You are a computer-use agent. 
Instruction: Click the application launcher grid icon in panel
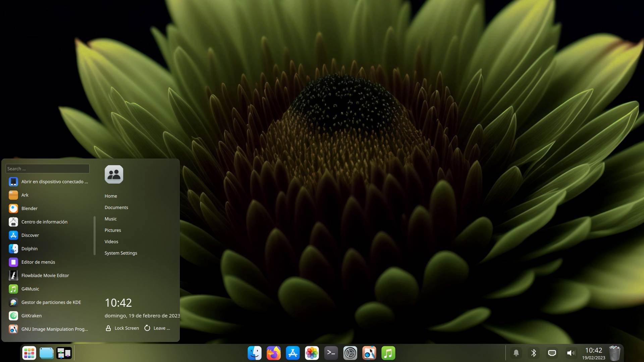click(29, 353)
